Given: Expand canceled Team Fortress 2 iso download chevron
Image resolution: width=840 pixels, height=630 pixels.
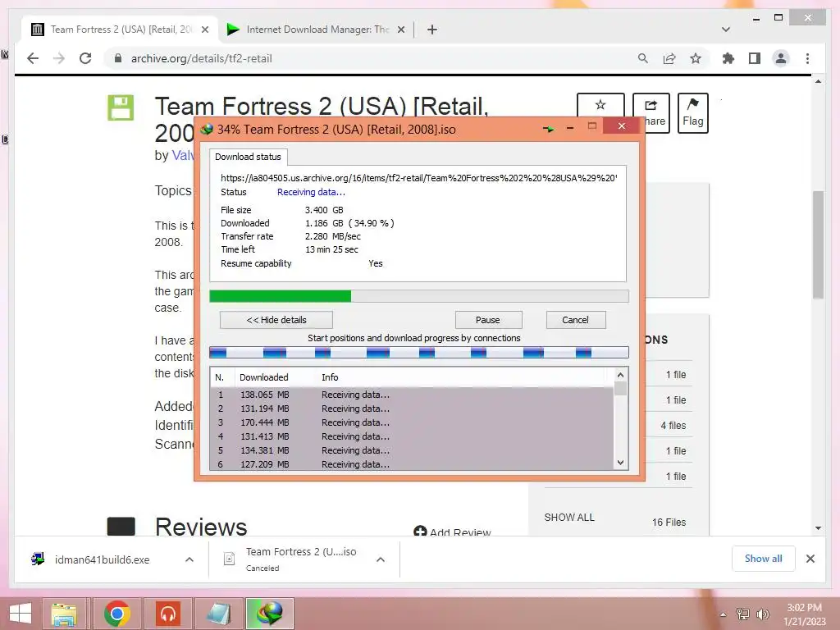Looking at the screenshot, I should click(381, 559).
